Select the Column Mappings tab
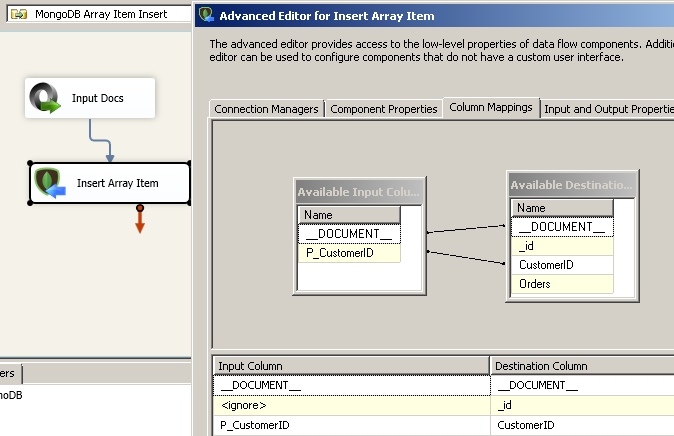The width and height of the screenshot is (674, 436). 491,107
